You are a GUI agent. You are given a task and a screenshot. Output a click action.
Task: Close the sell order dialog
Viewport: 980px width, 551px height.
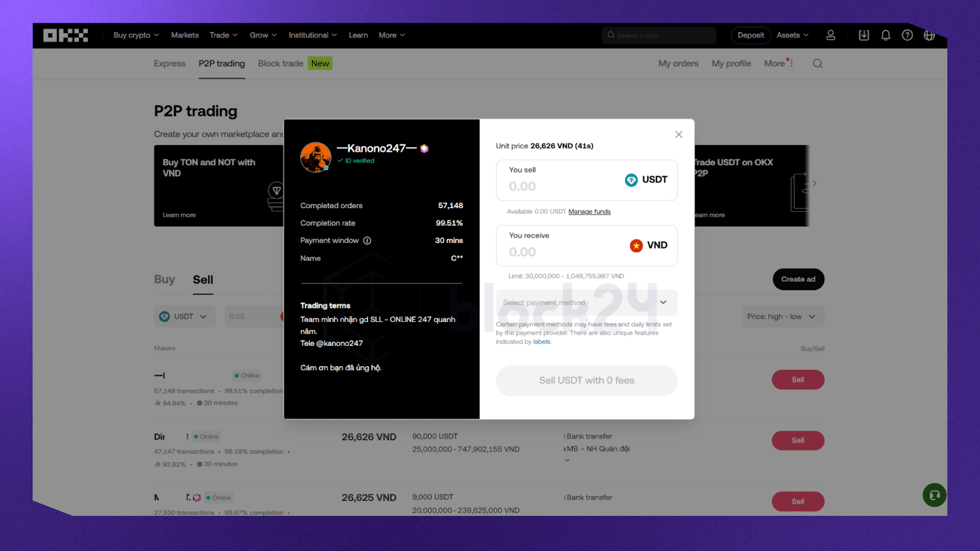679,135
